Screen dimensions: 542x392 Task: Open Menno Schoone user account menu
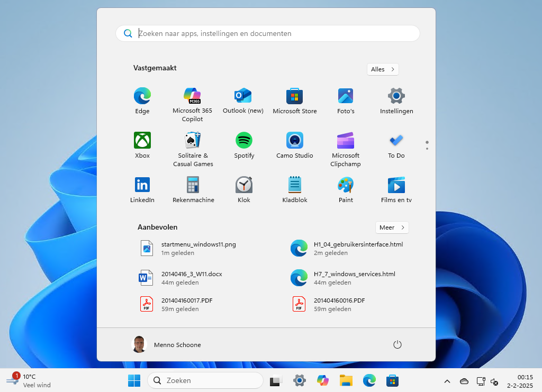point(167,344)
